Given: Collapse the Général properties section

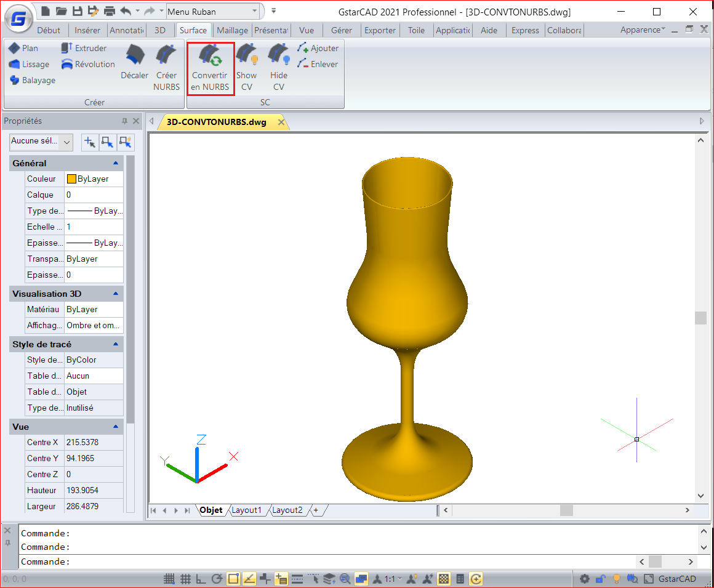Looking at the screenshot, I should [x=116, y=163].
